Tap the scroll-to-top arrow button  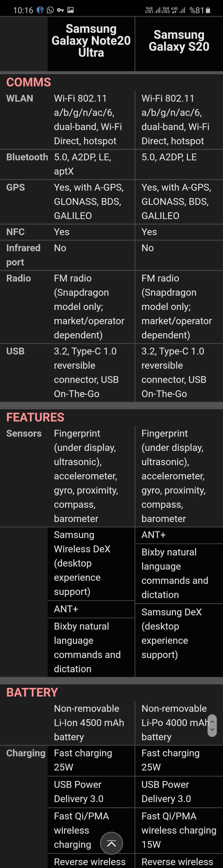point(111,843)
